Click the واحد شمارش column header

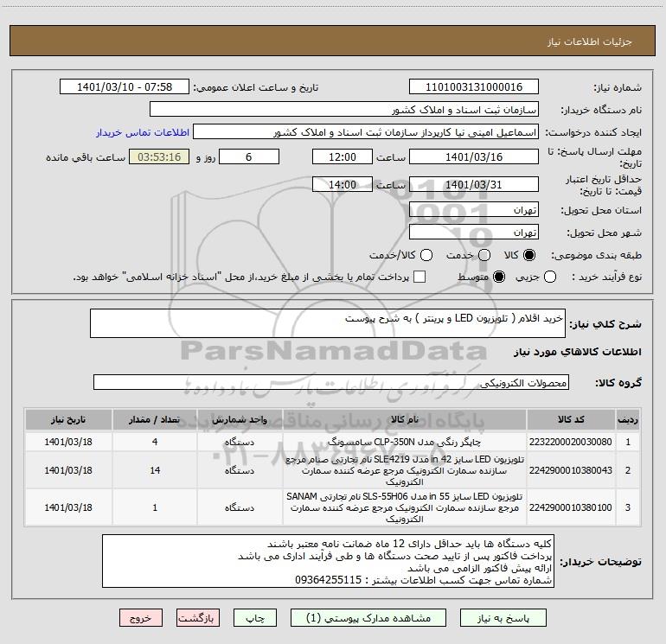(240, 419)
